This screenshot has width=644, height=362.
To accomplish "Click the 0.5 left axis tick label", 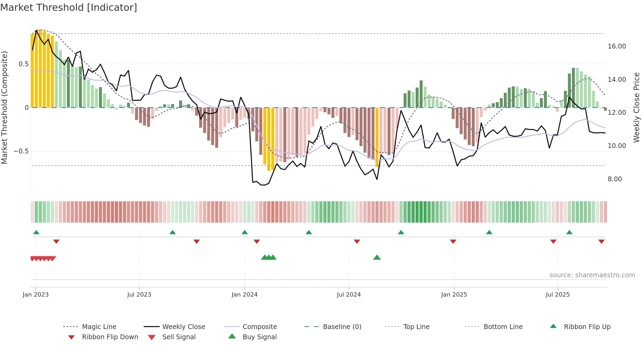I will pos(24,64).
